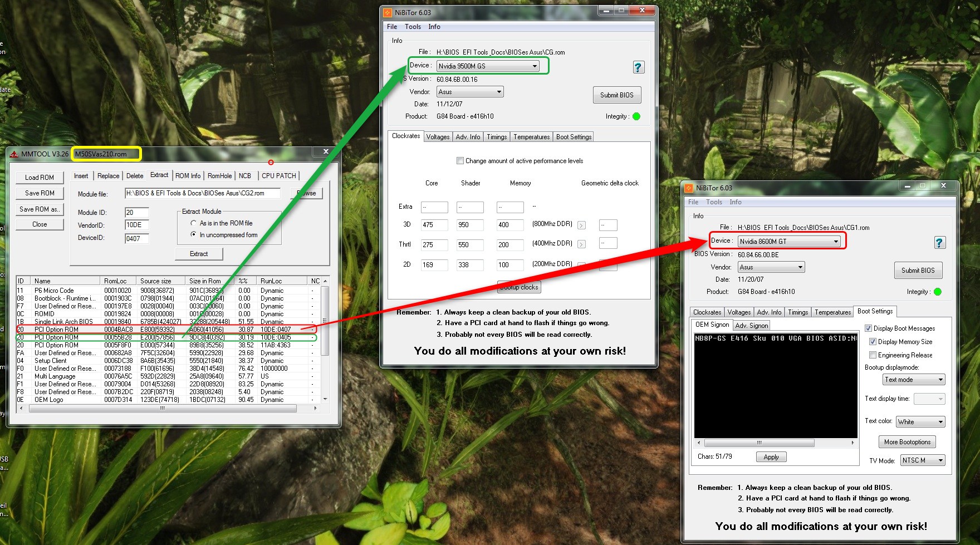The height and width of the screenshot is (545, 980).
Task: Select 'As is in the ROM file' option
Action: coord(194,223)
